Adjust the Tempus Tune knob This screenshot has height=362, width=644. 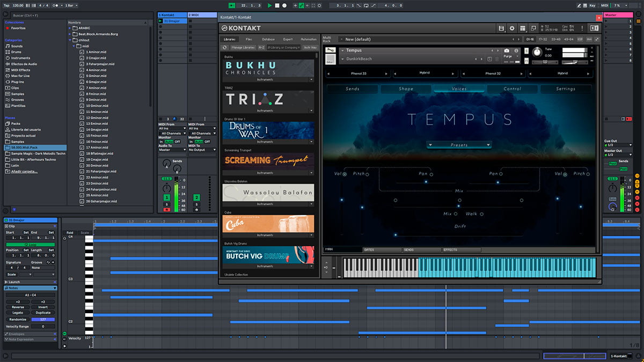537,53
